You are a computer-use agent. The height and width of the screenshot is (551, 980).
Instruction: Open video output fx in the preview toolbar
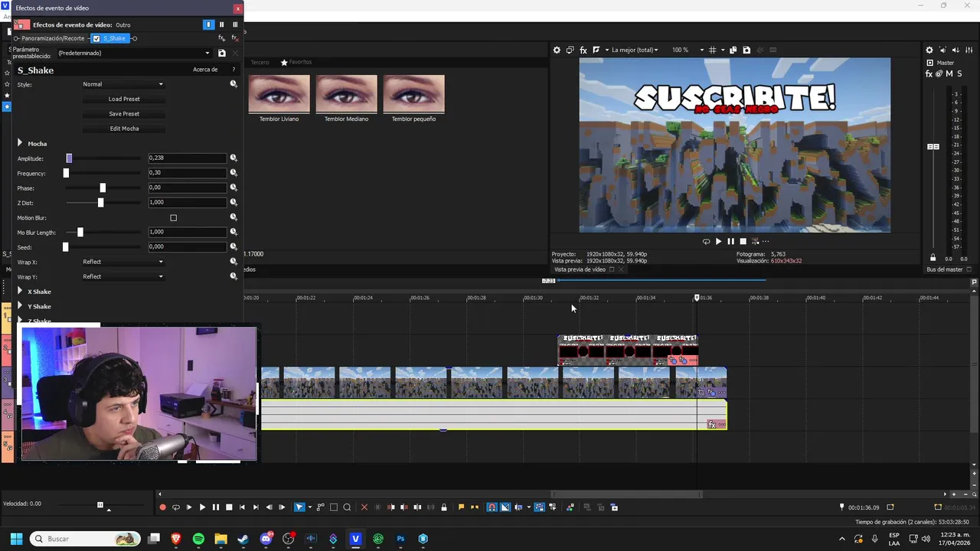tap(583, 50)
